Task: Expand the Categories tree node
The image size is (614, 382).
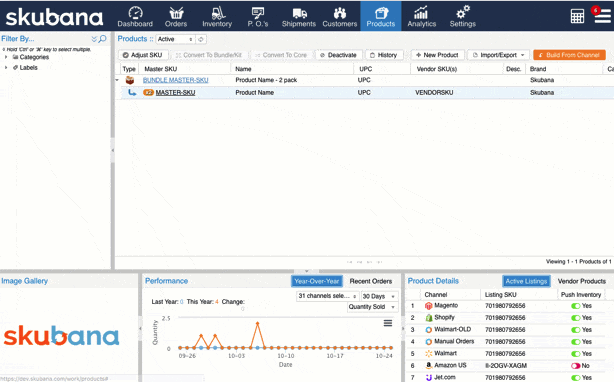Action: click(6, 57)
